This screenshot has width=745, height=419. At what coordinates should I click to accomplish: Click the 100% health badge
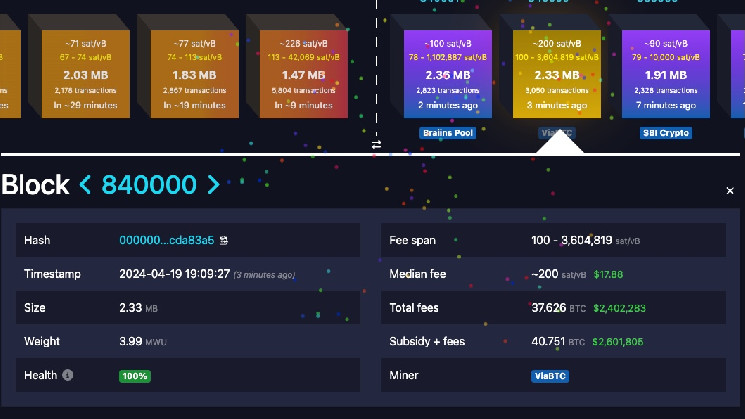[135, 376]
